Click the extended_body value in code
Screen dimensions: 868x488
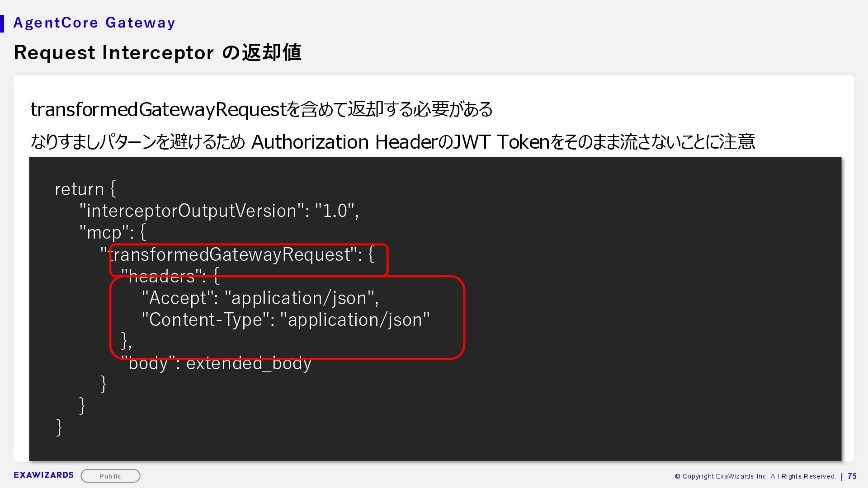pyautogui.click(x=249, y=363)
